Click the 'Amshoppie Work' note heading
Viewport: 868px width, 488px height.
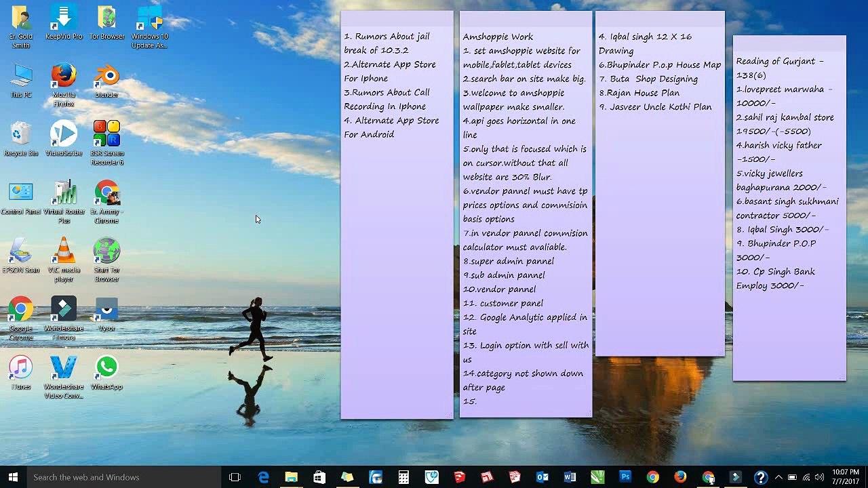click(498, 37)
